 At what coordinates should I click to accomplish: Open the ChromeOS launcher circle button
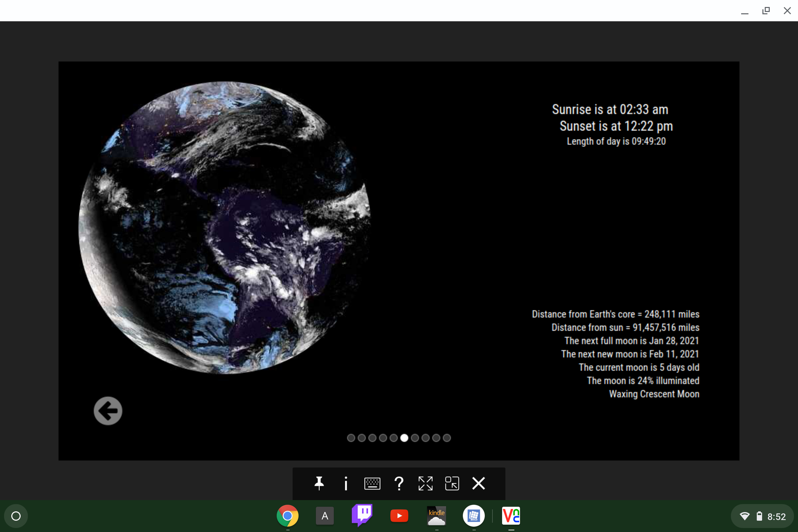click(x=16, y=516)
